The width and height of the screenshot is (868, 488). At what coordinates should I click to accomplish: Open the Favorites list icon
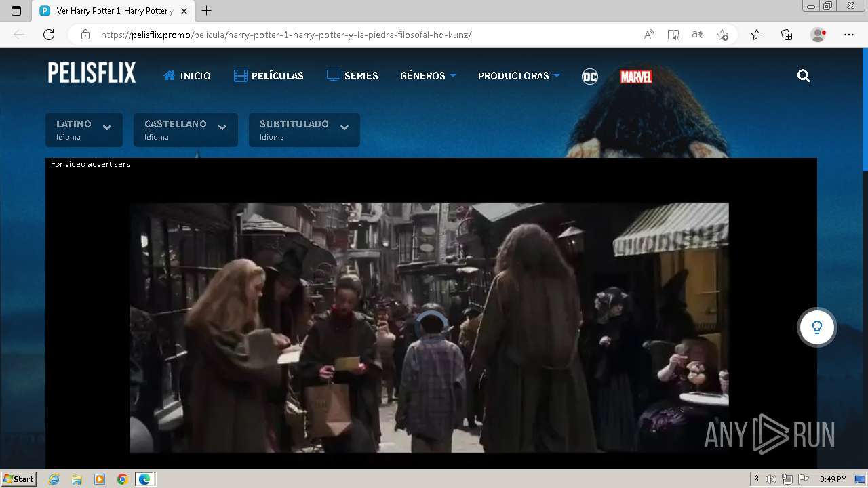(757, 35)
